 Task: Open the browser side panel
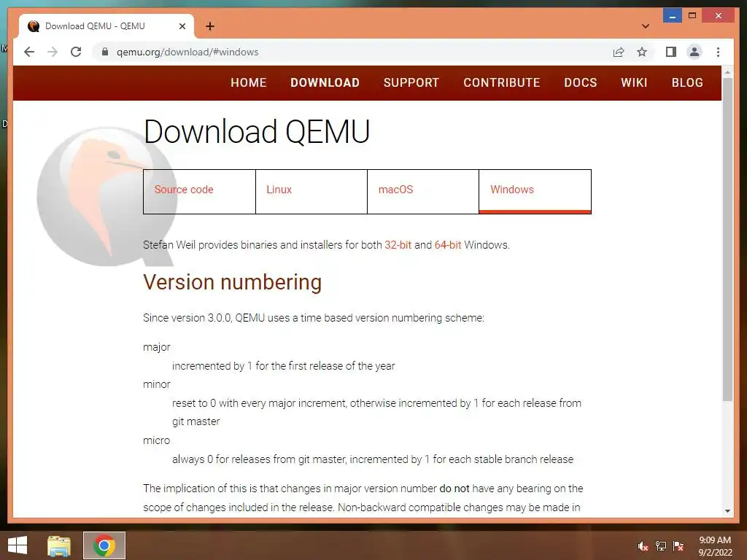point(671,52)
